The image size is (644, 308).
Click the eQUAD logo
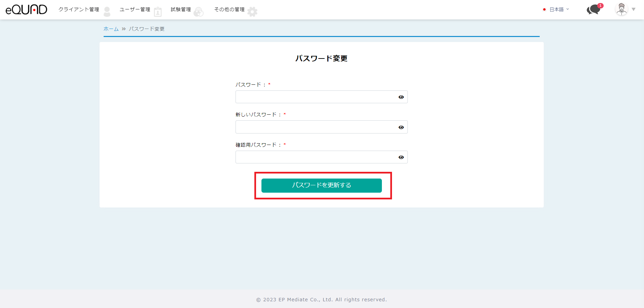pos(26,9)
